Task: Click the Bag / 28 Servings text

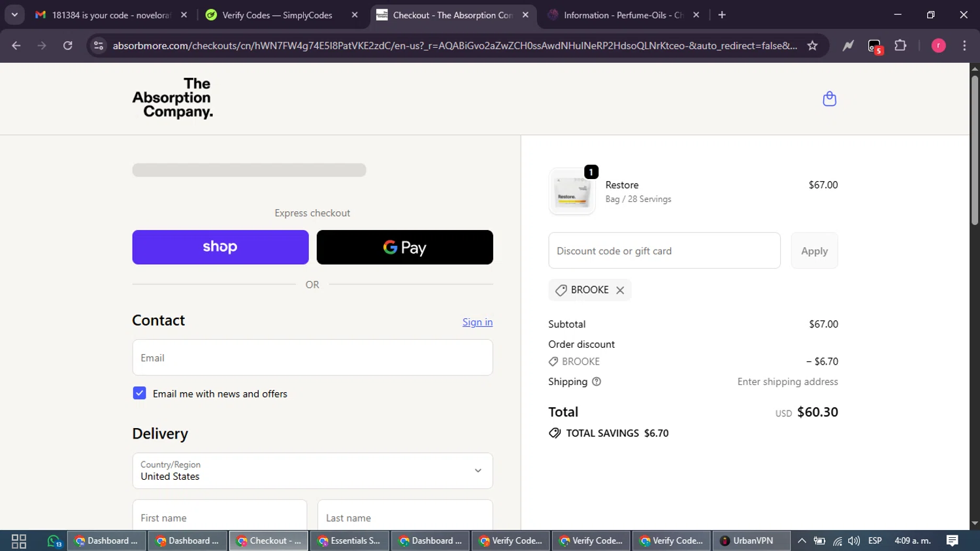Action: point(638,199)
